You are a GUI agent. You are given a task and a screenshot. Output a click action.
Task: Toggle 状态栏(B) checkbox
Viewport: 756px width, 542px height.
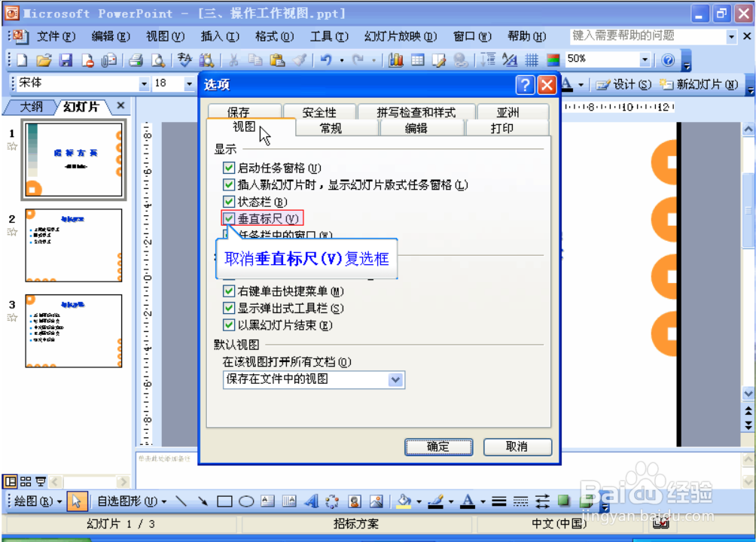pyautogui.click(x=229, y=202)
